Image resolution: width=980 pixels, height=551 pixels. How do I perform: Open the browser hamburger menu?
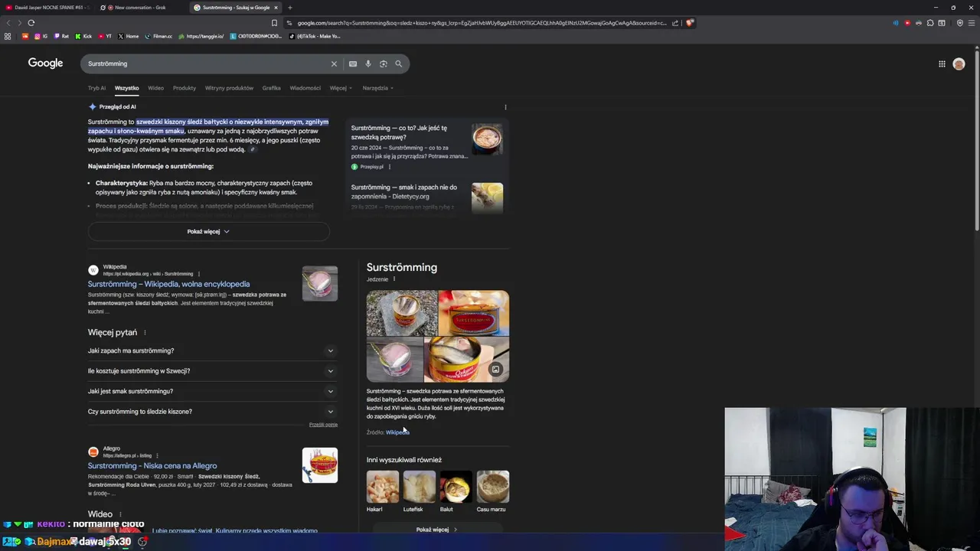(x=971, y=23)
